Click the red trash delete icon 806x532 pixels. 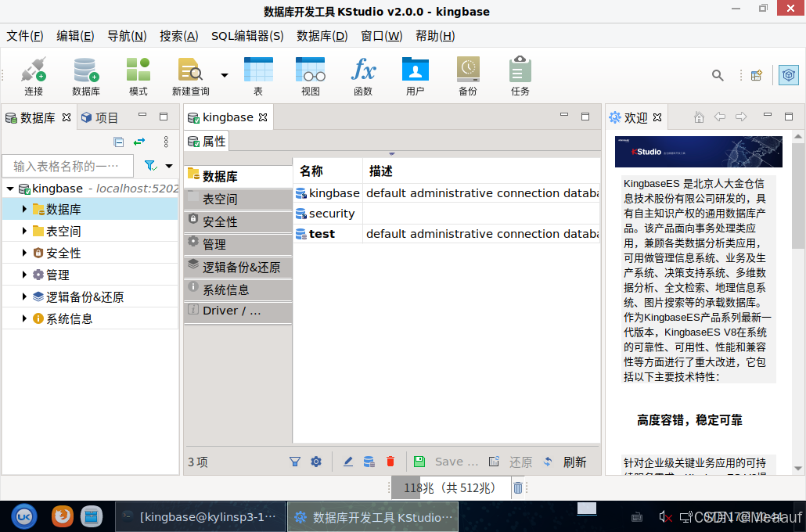coord(390,462)
